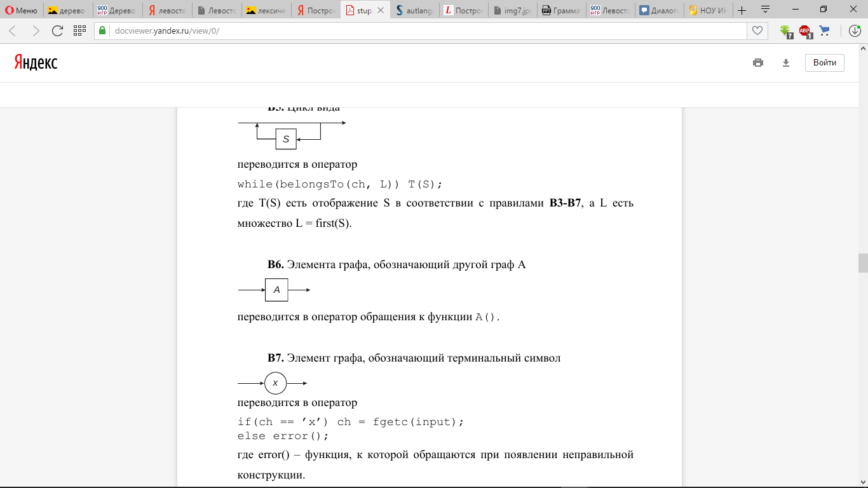The height and width of the screenshot is (488, 868).
Task: Click the box labeled A in diagram
Action: [276, 290]
